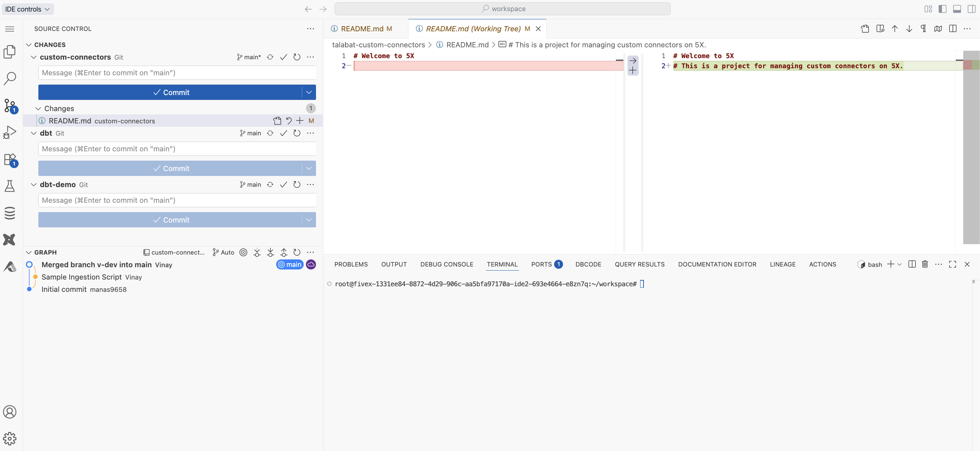This screenshot has height=451, width=980.
Task: Open the Search view in activity bar
Action: point(10,78)
